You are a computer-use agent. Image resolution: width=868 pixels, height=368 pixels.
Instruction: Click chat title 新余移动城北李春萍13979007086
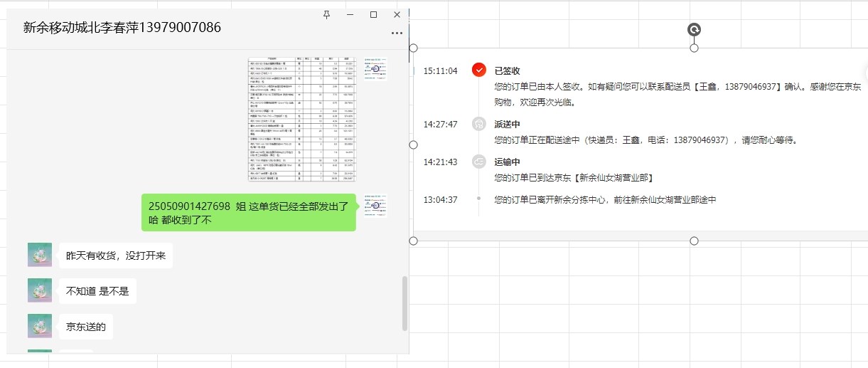tap(122, 28)
